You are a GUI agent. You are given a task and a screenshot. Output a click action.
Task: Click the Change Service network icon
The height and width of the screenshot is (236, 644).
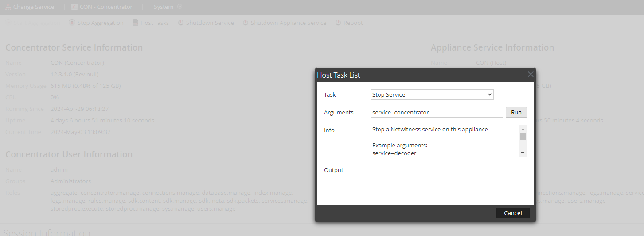[x=8, y=7]
